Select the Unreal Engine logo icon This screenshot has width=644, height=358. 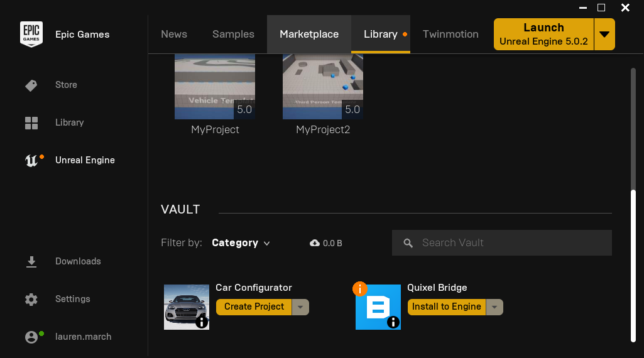(x=31, y=160)
